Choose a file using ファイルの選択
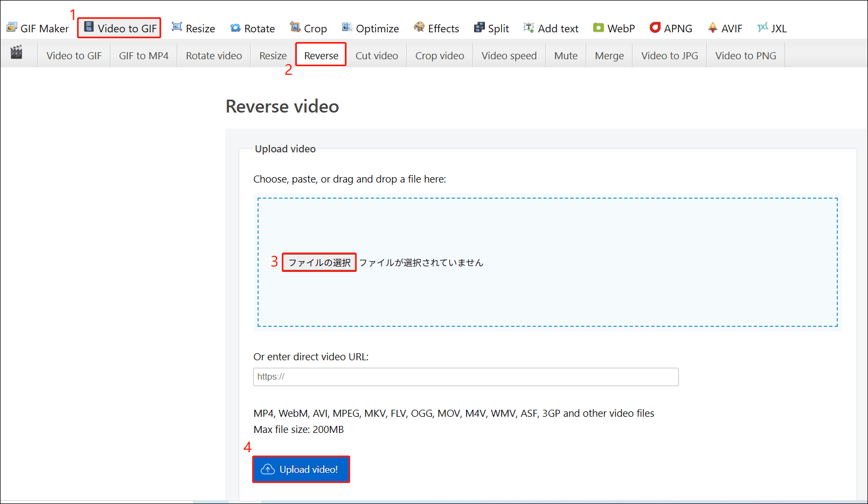This screenshot has width=868, height=504. point(318,262)
